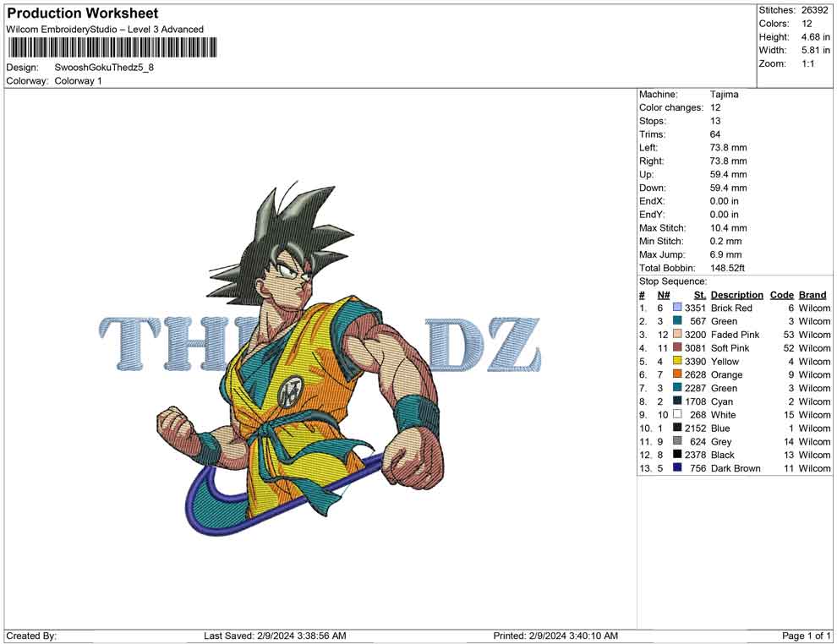Click the Trims value 64
The height and width of the screenshot is (644, 837).
(x=714, y=134)
